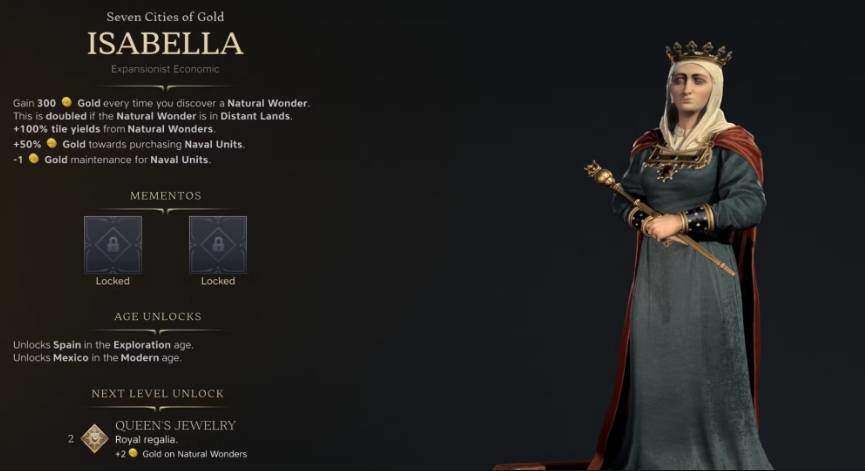Click the gold coin icon beside +2

pyautogui.click(x=133, y=453)
